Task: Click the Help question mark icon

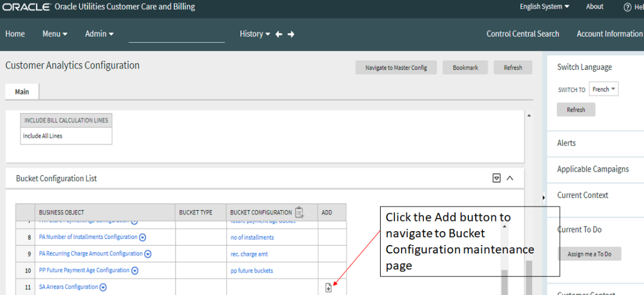Action: 627,7
